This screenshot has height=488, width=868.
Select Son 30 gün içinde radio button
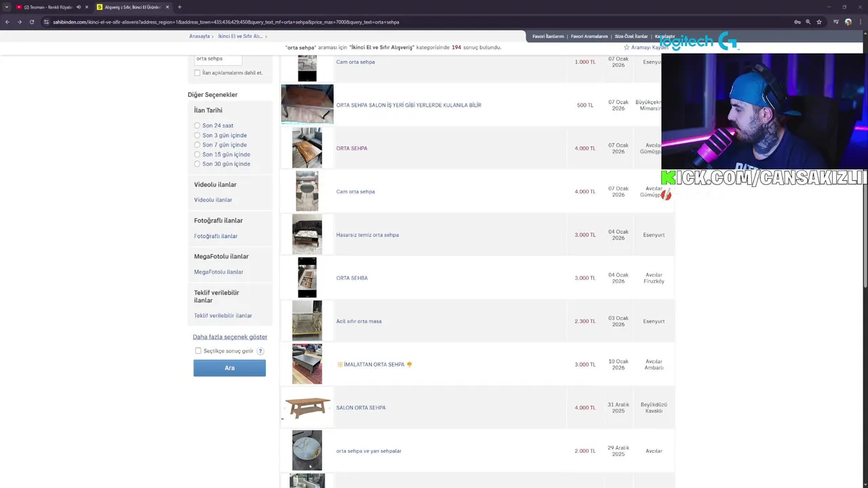(x=197, y=163)
